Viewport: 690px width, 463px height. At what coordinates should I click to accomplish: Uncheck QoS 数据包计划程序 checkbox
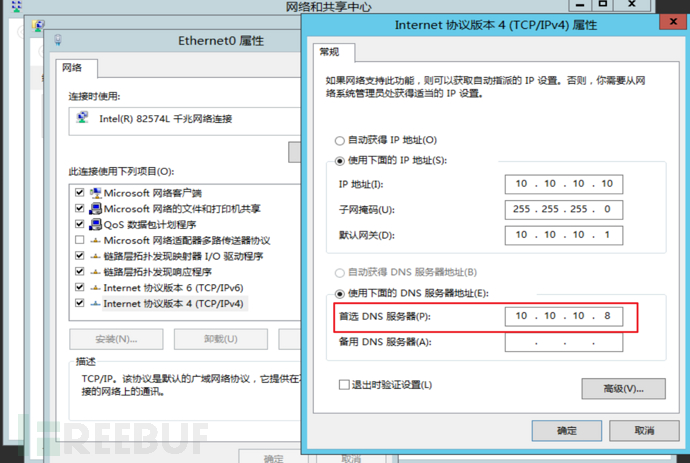coord(80,224)
